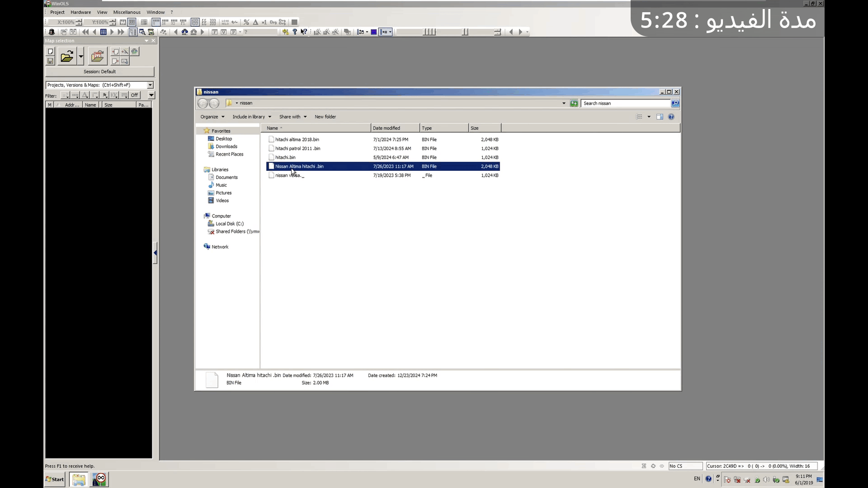Click the percent display icon
Image resolution: width=868 pixels, height=488 pixels.
[246, 22]
